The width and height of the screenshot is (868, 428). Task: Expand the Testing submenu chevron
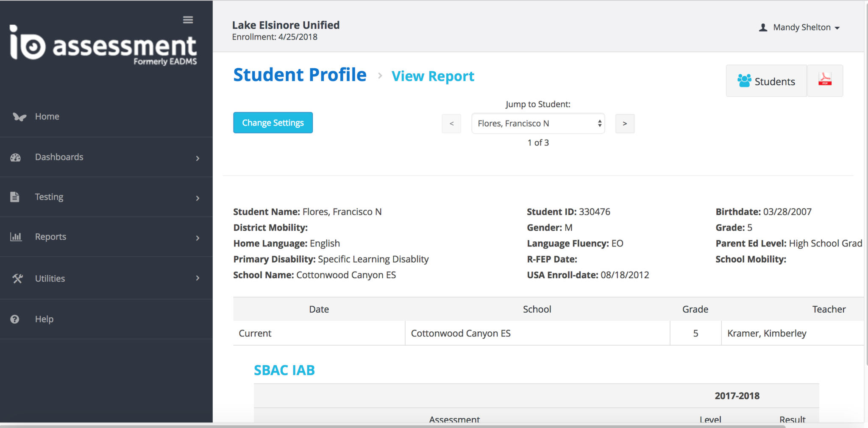[198, 198]
